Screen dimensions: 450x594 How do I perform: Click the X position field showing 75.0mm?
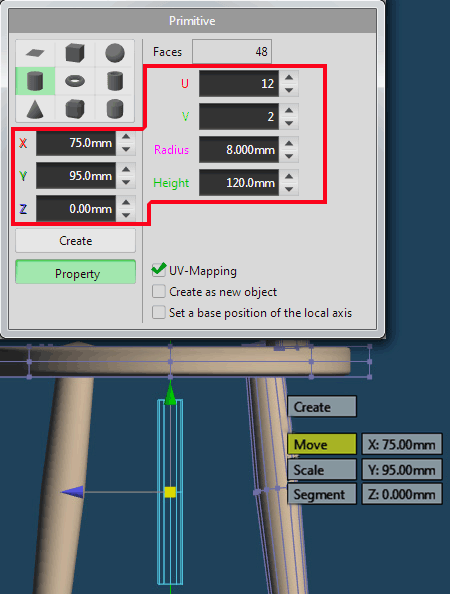click(x=76, y=143)
